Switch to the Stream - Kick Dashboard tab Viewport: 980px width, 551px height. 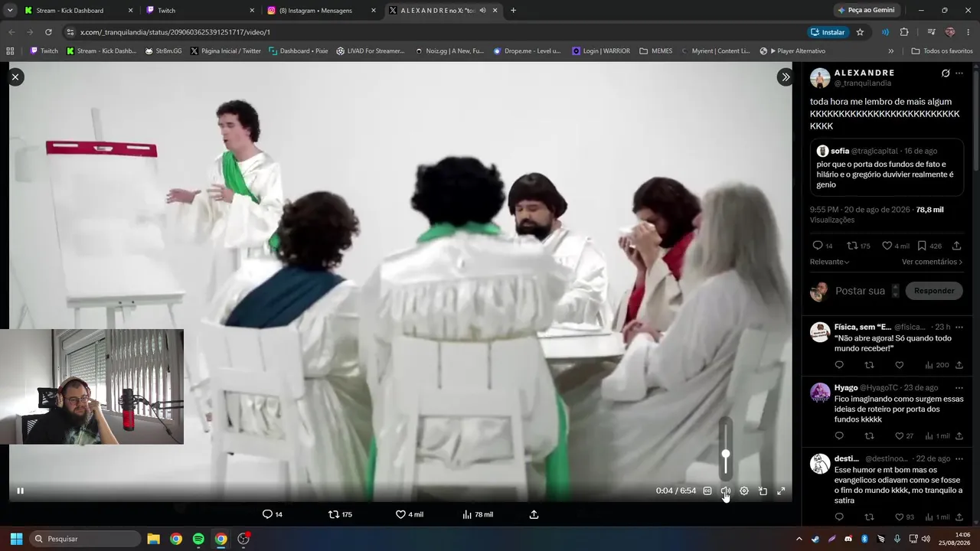pos(79,11)
